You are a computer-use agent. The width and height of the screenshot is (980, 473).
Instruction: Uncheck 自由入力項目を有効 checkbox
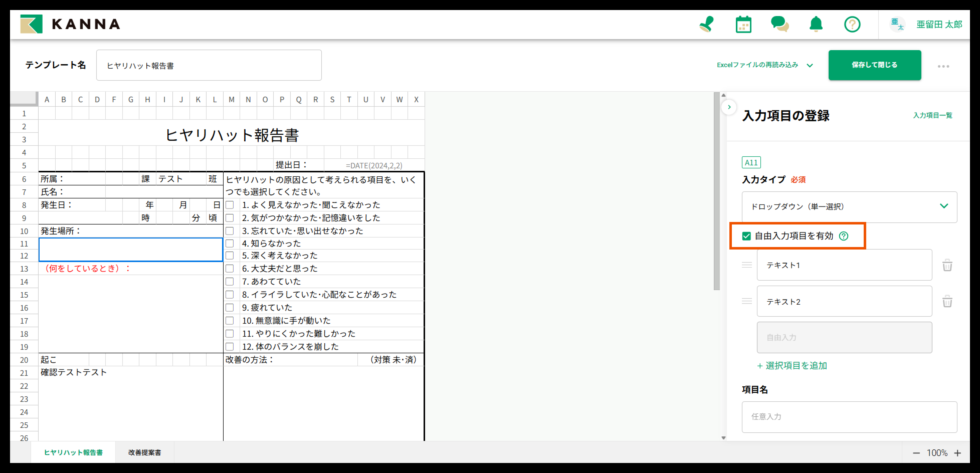[746, 236]
